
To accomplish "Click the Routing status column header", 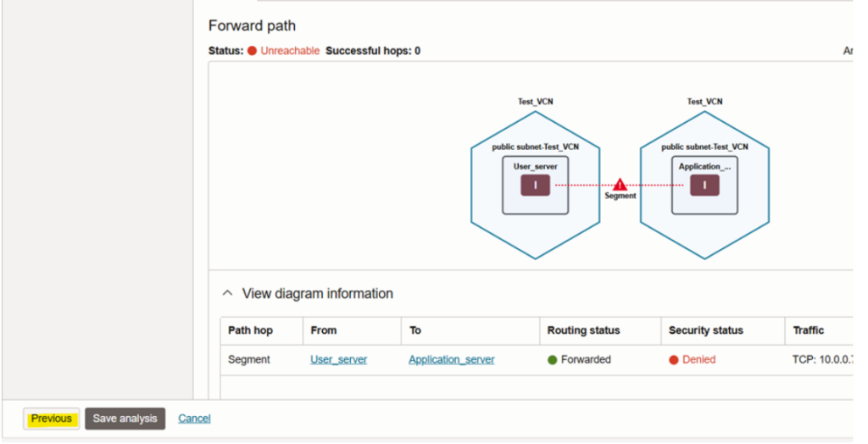I will [x=583, y=330].
